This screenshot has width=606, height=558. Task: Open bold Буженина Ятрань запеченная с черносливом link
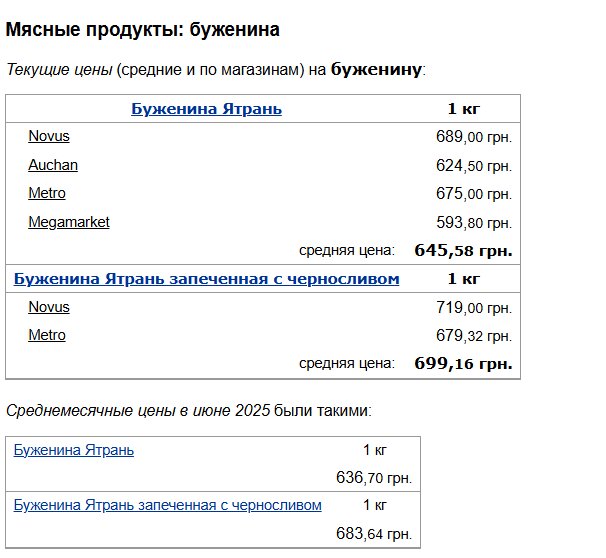pos(206,279)
